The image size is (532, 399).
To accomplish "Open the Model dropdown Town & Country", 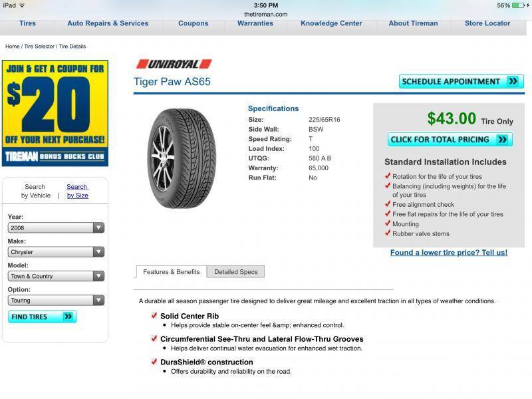I will (x=56, y=276).
